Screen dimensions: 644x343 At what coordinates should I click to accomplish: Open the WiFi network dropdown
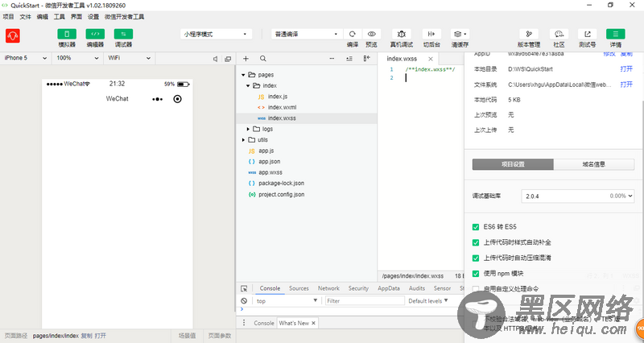coord(130,58)
